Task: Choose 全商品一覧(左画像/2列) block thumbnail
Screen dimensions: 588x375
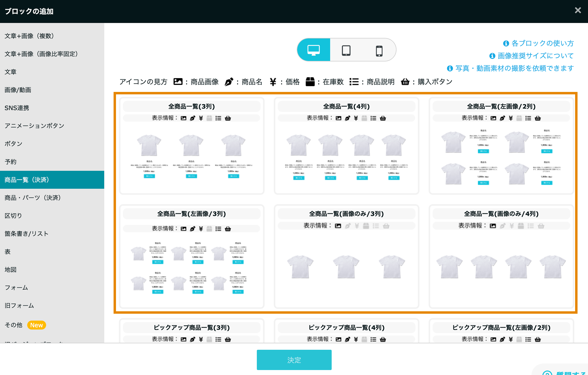Action: 501,146
